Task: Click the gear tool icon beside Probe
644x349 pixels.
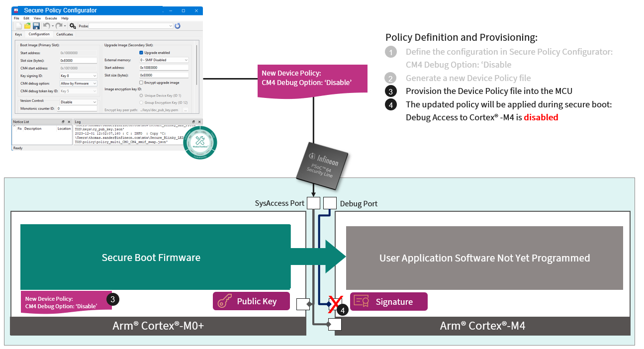Action: 73,26
